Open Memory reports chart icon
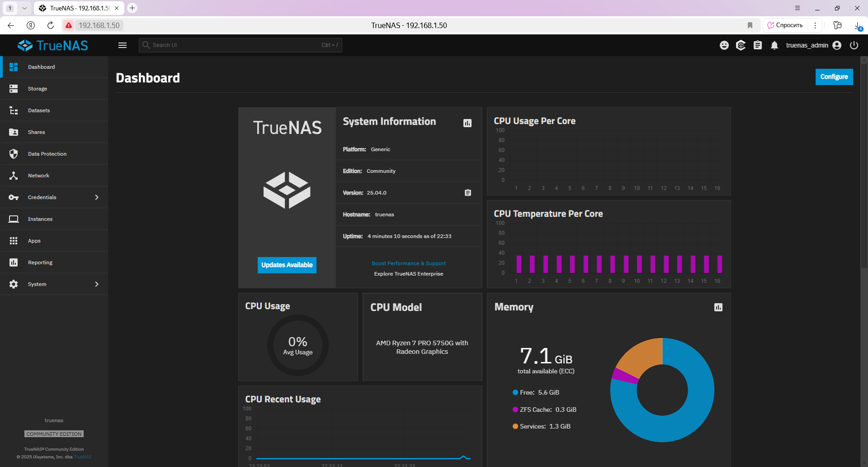 718,307
